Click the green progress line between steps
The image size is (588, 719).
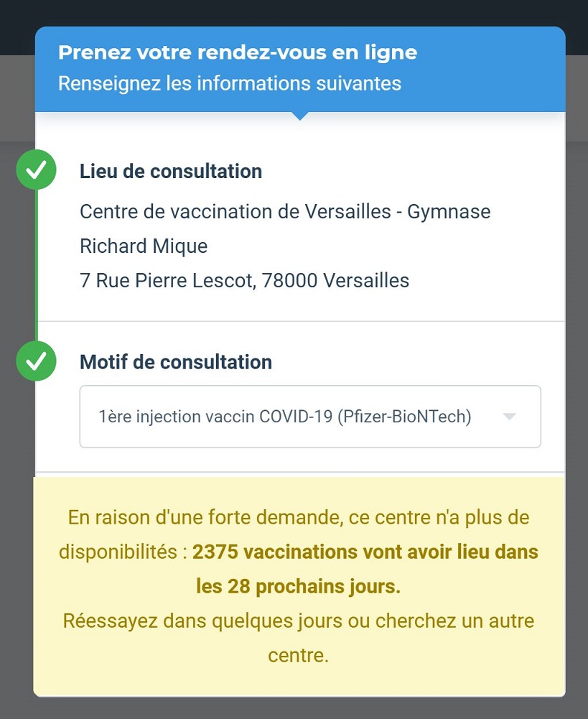pyautogui.click(x=36, y=265)
